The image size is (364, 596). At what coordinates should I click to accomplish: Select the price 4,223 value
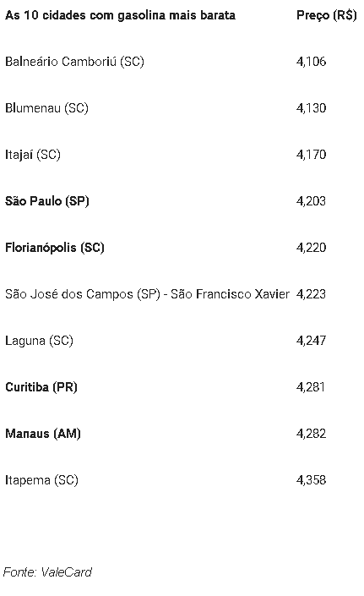tap(311, 294)
